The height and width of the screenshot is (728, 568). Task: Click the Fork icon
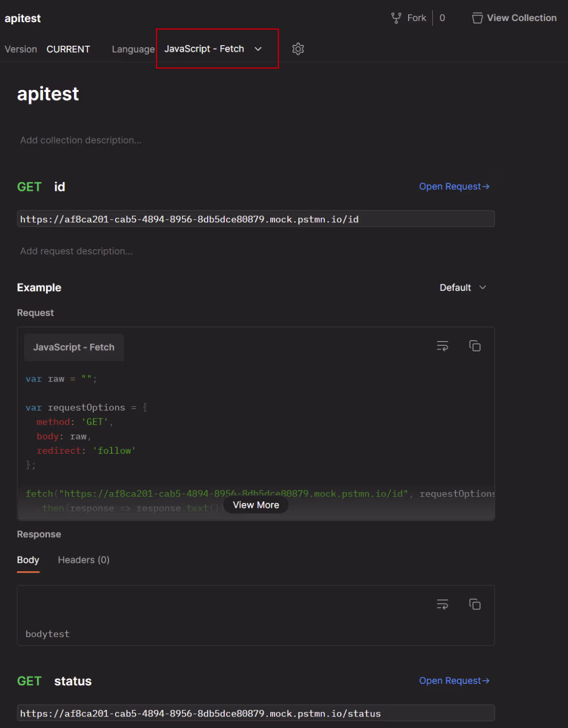point(396,18)
